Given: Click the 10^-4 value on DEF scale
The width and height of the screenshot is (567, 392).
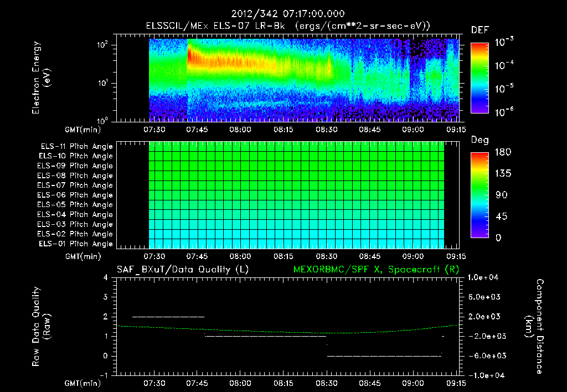Looking at the screenshot, I should 504,65.
